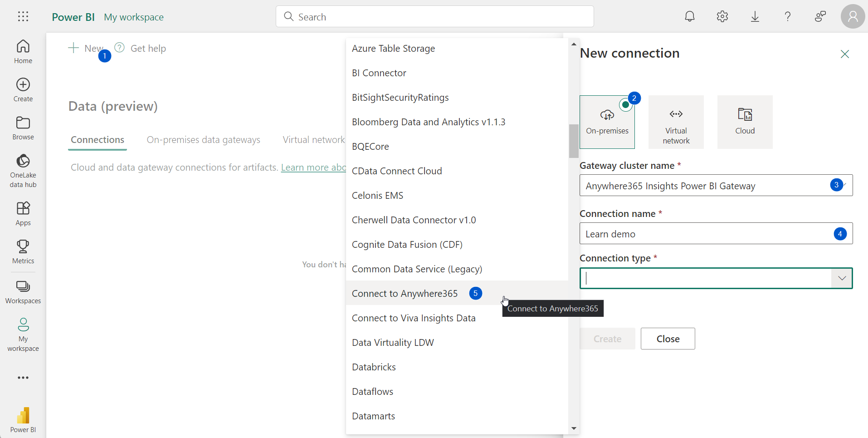Choose Connect to Viva Insights Data
868x438 pixels.
pyautogui.click(x=457, y=318)
